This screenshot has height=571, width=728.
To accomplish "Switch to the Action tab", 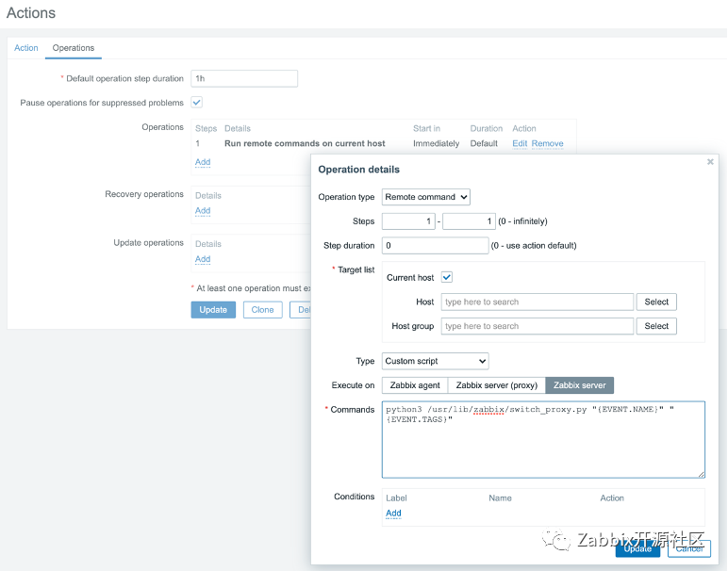I will (x=26, y=48).
